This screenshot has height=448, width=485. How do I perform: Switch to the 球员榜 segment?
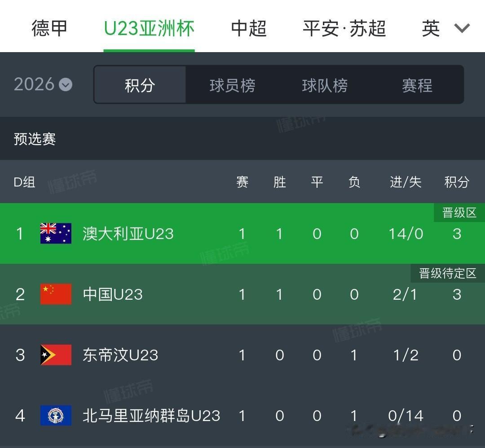coord(232,84)
